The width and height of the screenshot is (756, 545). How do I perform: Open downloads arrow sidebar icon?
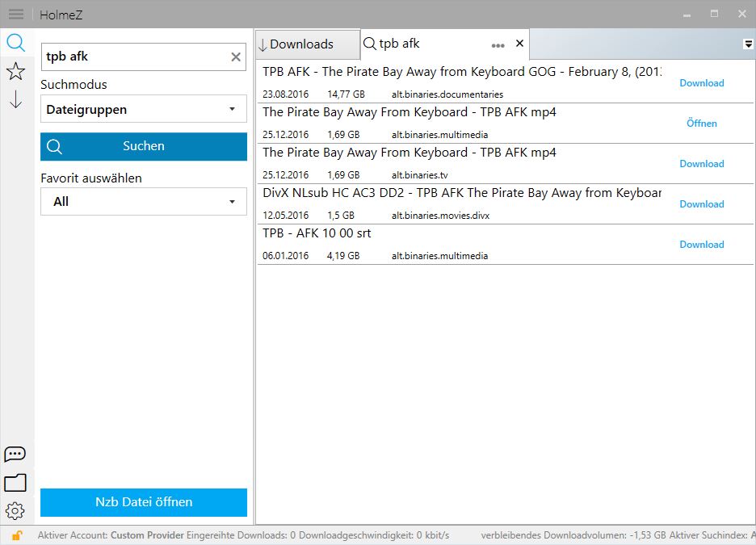(15, 99)
